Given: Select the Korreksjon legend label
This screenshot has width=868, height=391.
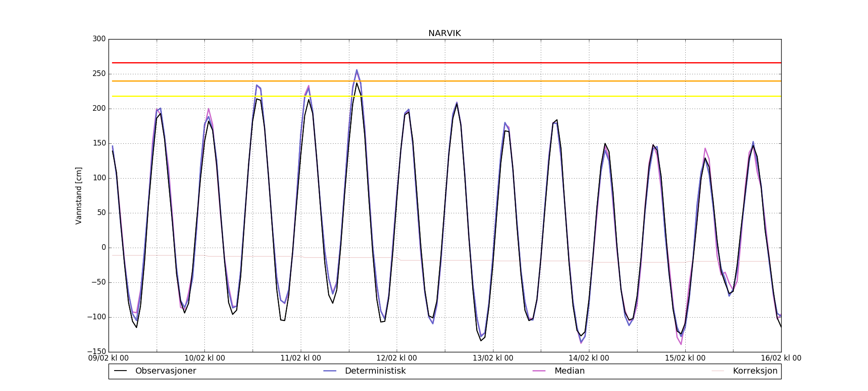Looking at the screenshot, I should coord(755,371).
